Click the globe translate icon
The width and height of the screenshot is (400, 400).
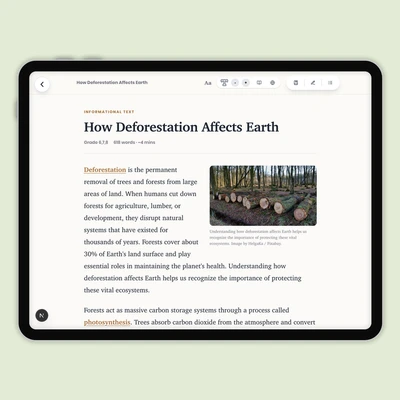point(272,83)
